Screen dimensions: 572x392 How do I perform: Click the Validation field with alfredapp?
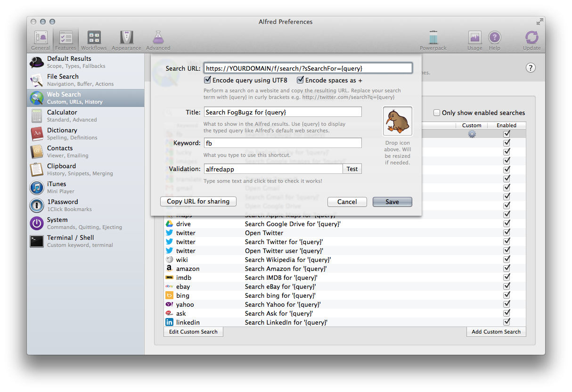click(273, 169)
